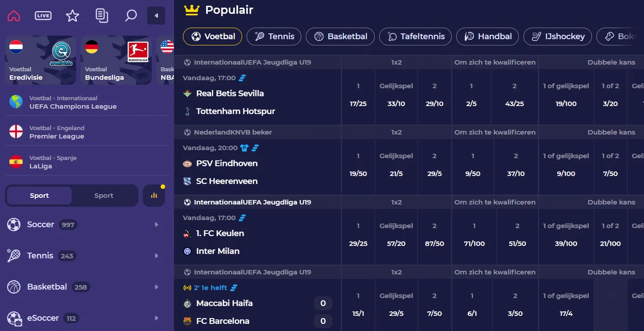Expand the Tennis category list
The height and width of the screenshot is (331, 644).
(156, 256)
